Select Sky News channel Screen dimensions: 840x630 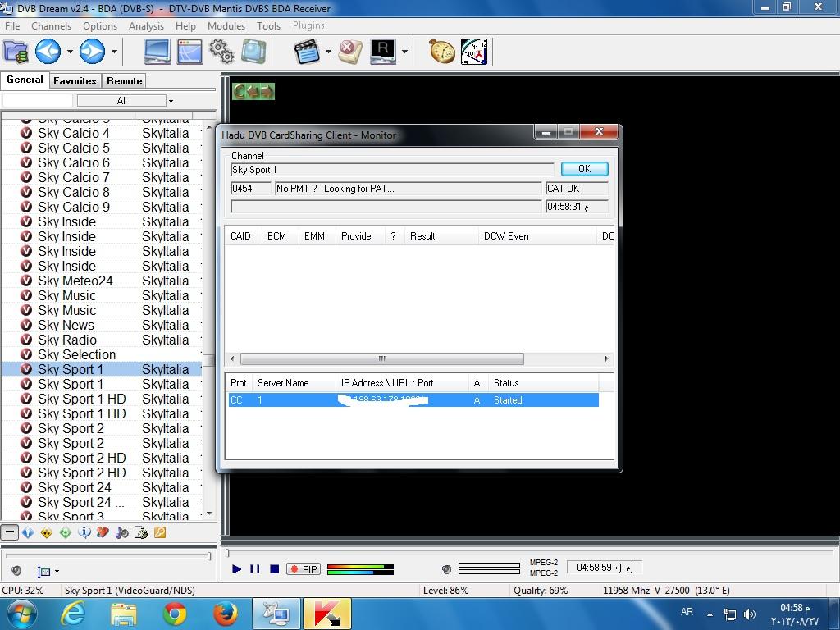tap(102, 325)
